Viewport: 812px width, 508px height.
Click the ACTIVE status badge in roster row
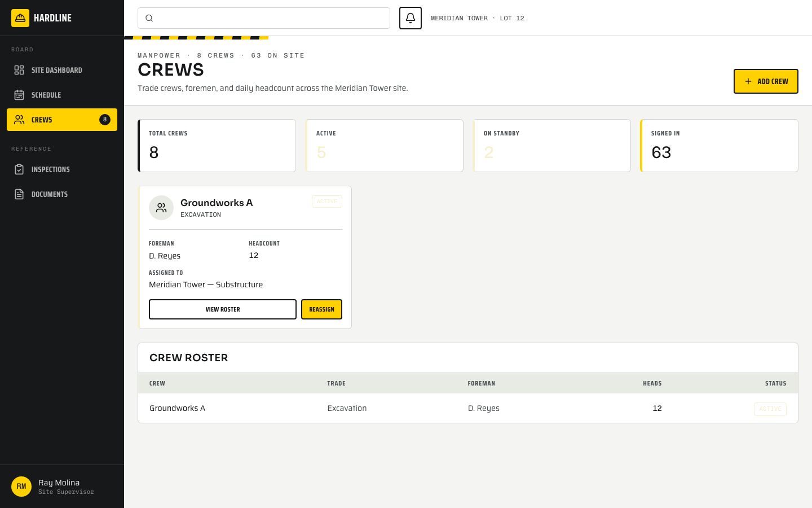coord(770,409)
